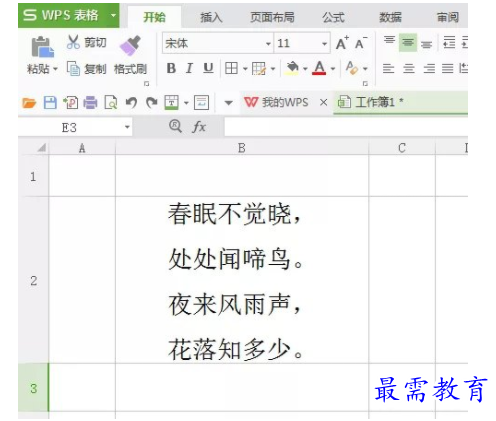This screenshot has width=496, height=421.
Task: Toggle Bold formatting
Action: click(171, 68)
